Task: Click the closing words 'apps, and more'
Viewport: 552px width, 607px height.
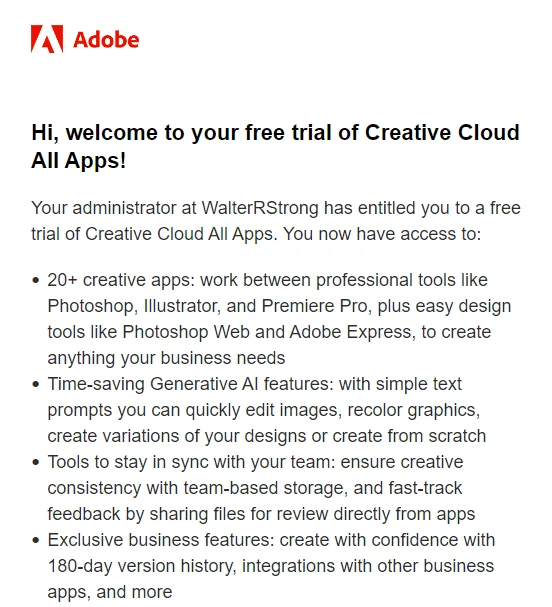Action: (x=110, y=592)
